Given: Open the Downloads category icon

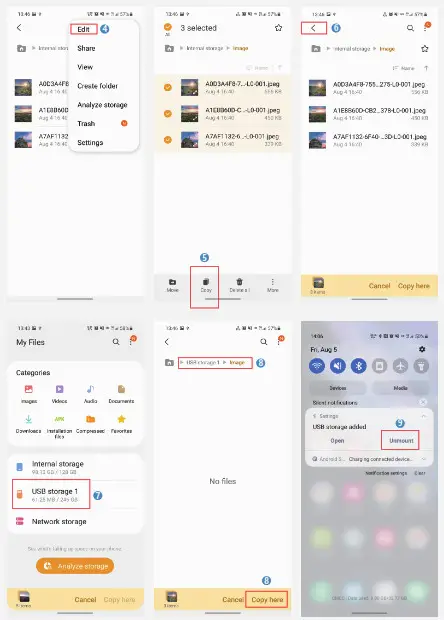Looking at the screenshot, I should click(28, 419).
